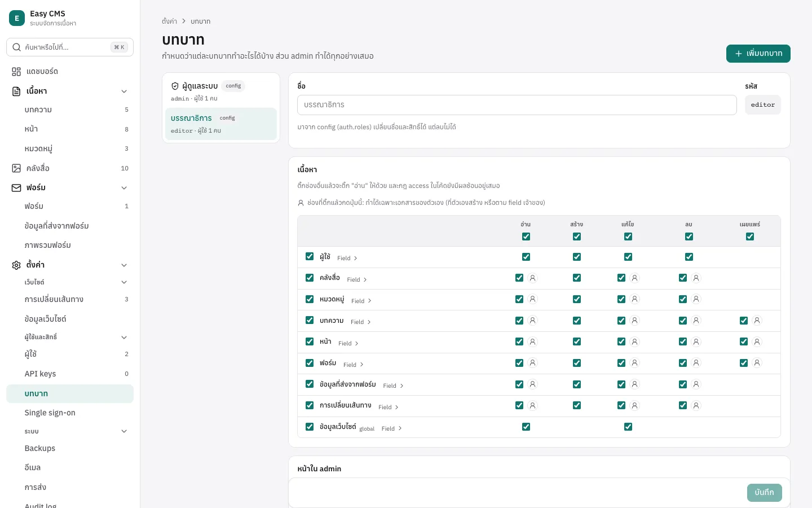
Task: Collapse the ระบบ section chevron
Action: 124,432
